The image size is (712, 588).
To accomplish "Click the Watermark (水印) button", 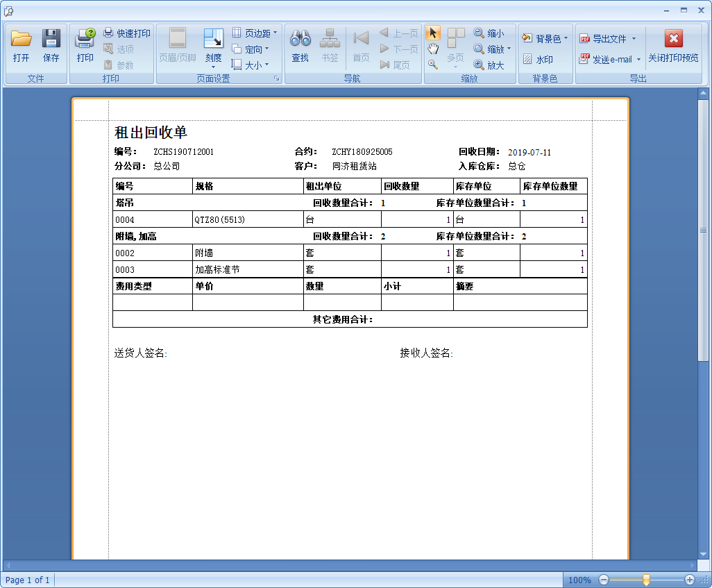I will 538,60.
